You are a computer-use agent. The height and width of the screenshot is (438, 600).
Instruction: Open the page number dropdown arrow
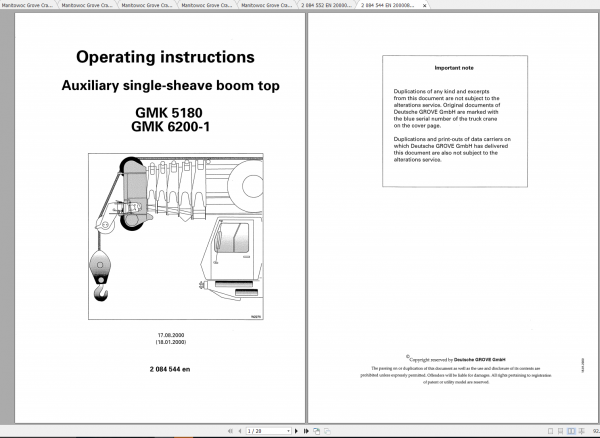click(288, 431)
